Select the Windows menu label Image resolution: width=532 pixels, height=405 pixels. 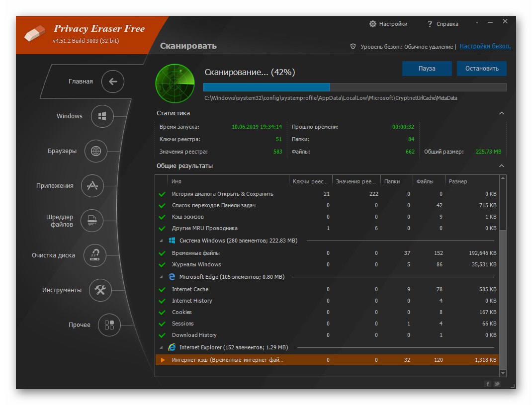tap(70, 116)
